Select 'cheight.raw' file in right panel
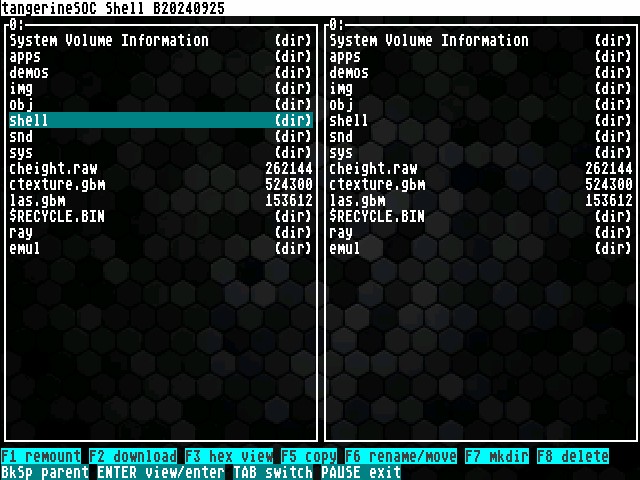This screenshot has height=480, width=640. click(x=481, y=168)
